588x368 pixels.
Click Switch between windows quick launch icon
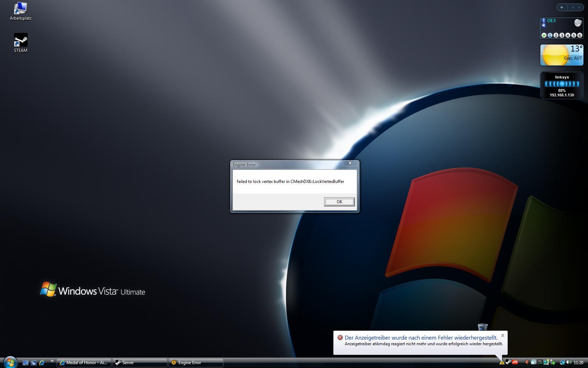coord(34,363)
